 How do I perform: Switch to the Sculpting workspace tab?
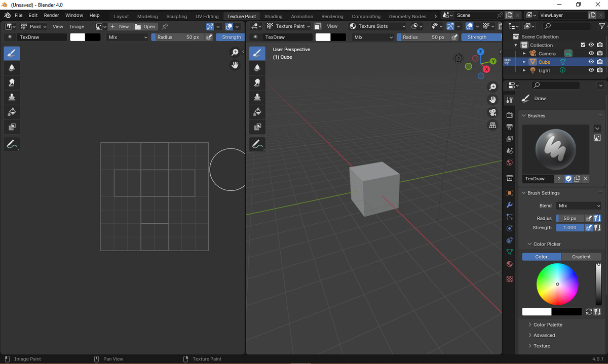point(176,16)
